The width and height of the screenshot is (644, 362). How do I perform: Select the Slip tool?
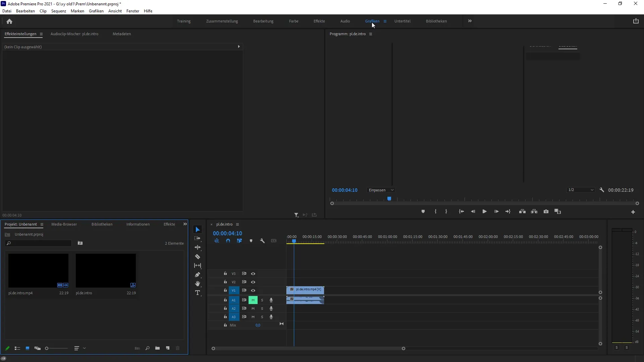coord(198,265)
